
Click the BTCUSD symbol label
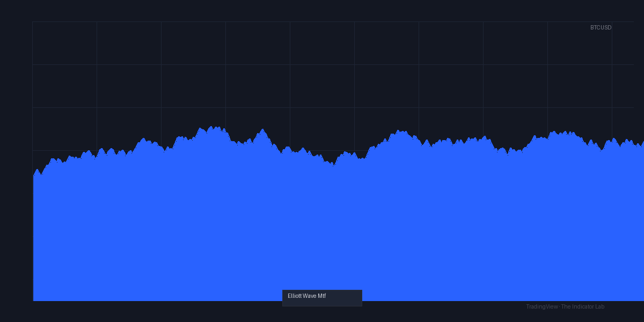click(601, 27)
